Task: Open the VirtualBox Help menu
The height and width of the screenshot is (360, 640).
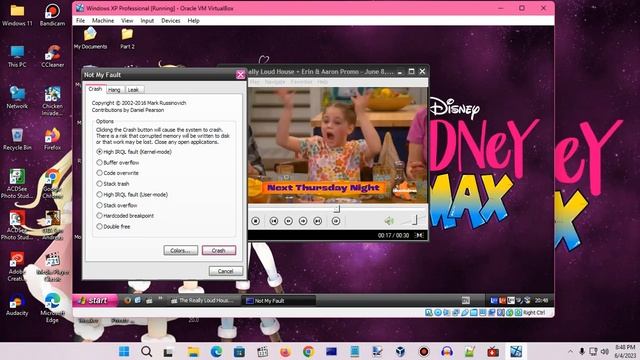Action: click(x=193, y=20)
